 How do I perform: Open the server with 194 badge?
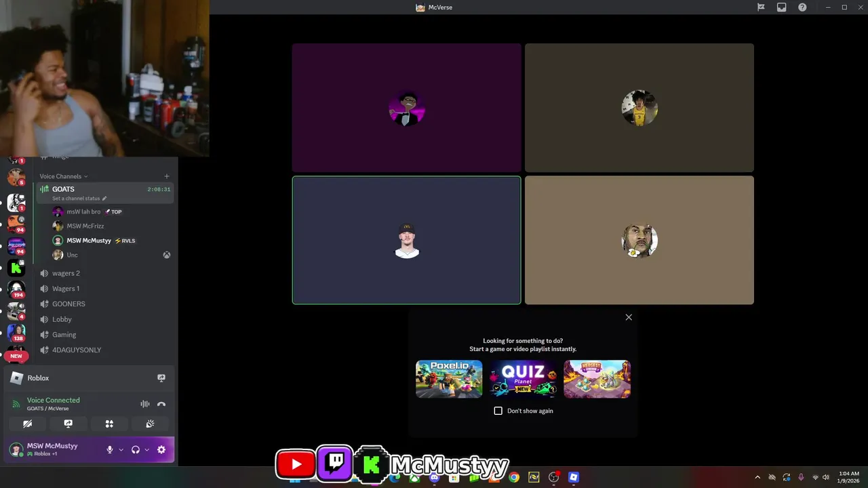(16, 289)
